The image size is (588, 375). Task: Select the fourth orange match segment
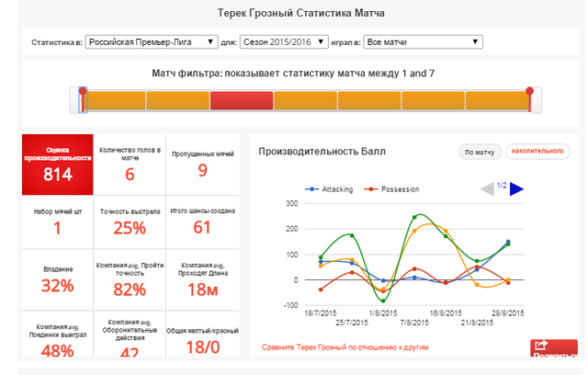point(306,100)
